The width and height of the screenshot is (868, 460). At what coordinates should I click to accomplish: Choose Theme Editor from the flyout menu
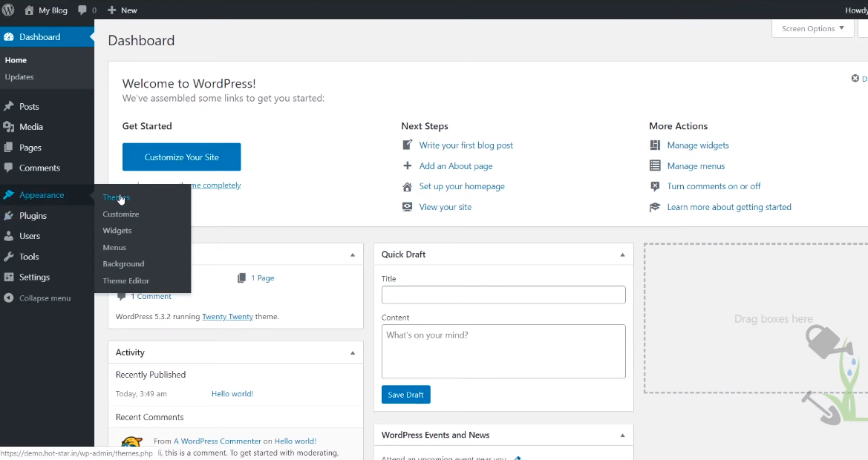tap(126, 281)
